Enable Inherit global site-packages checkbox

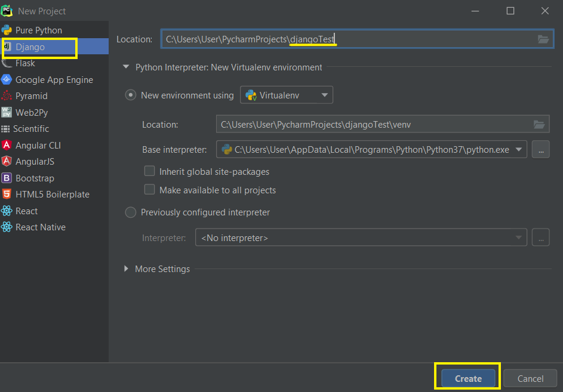click(149, 171)
